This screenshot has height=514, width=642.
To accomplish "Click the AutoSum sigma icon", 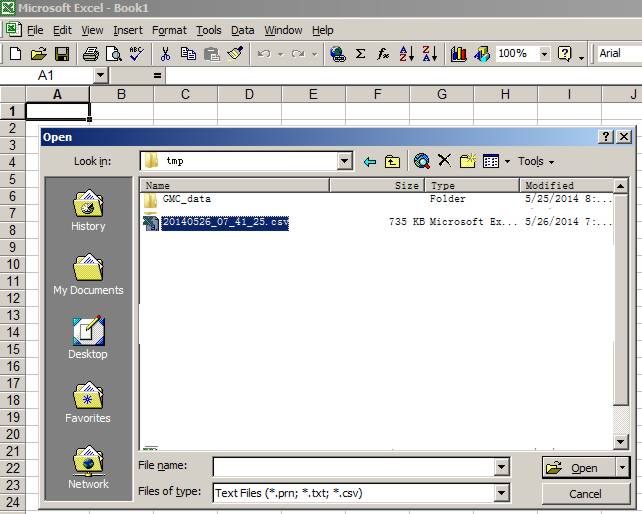I will (360, 54).
